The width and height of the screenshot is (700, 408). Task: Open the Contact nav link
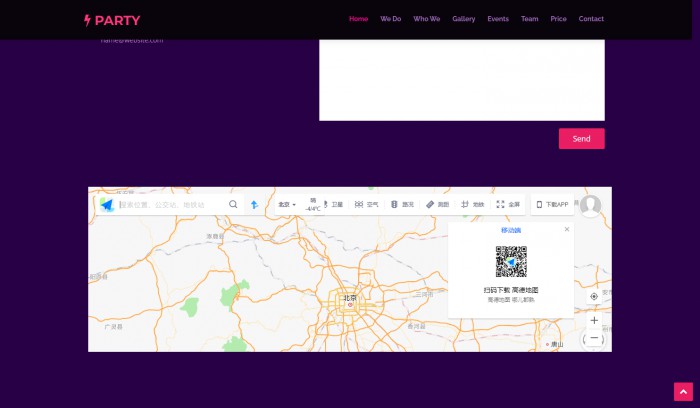pos(591,19)
